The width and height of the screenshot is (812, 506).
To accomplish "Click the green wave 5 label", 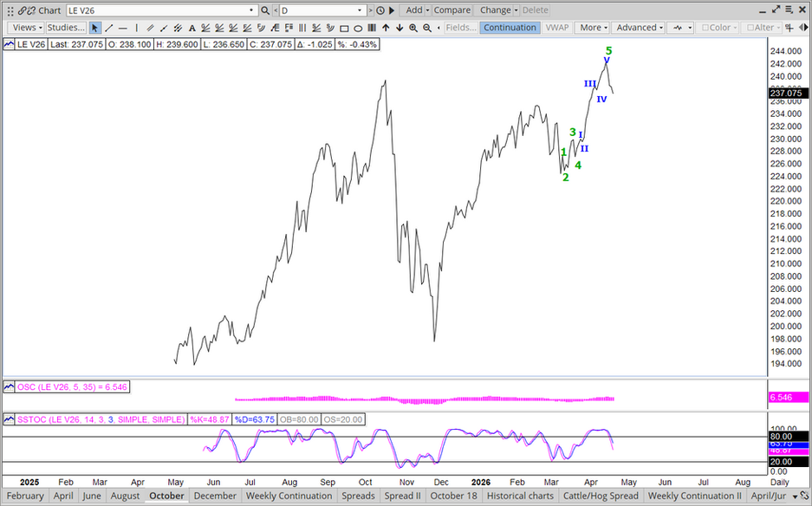I will 609,51.
